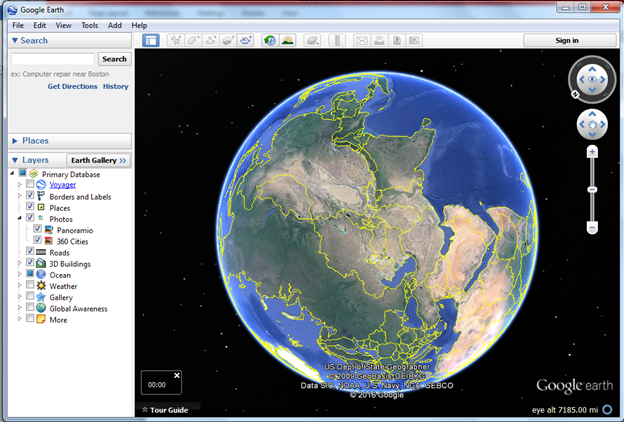Expand the Ocean tree node
The image size is (624, 422).
[20, 274]
